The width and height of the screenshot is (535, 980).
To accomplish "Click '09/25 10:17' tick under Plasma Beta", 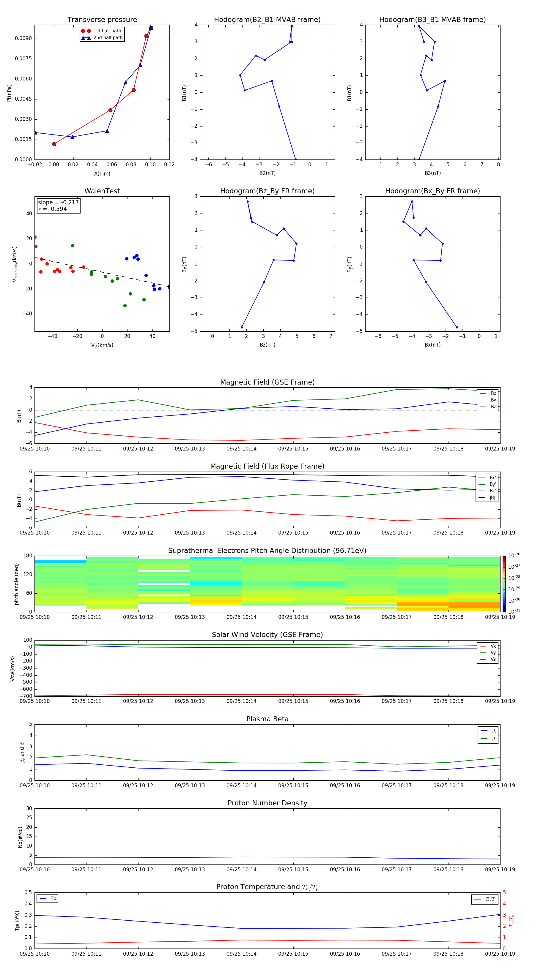I will tap(396, 785).
